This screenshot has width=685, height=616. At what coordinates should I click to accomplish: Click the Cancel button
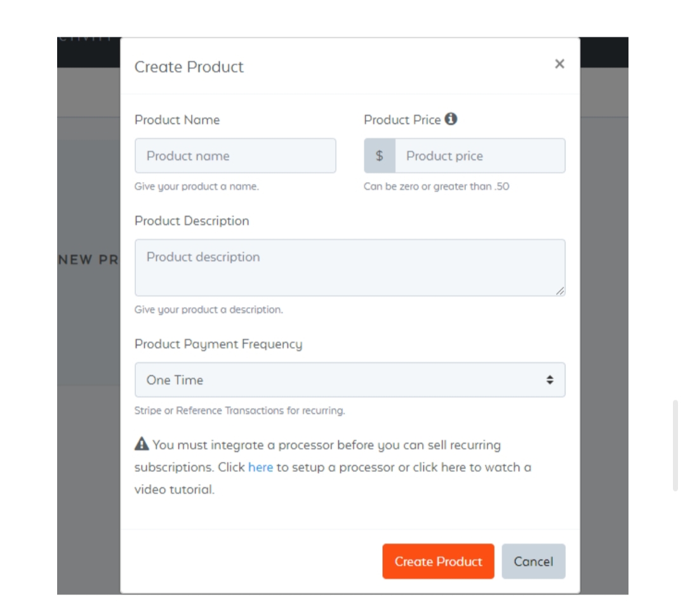click(x=533, y=561)
